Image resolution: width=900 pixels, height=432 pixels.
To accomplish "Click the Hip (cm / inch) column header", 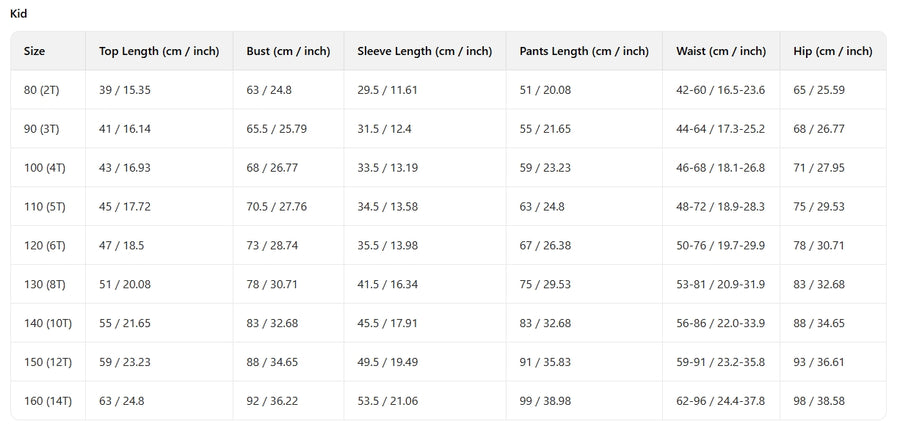I will coord(832,51).
